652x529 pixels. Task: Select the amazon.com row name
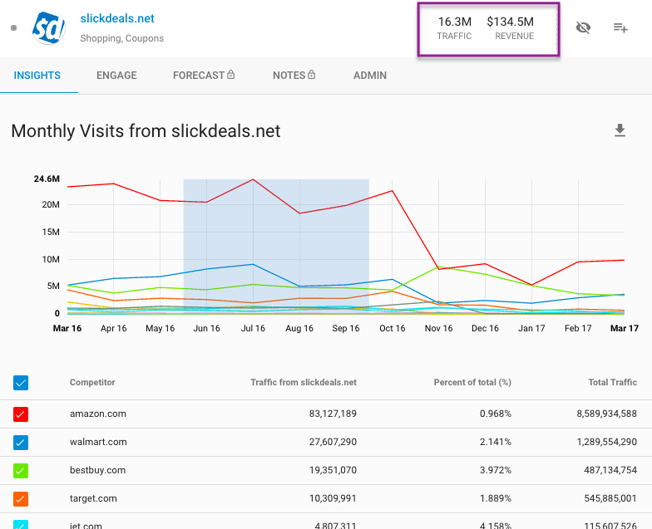(98, 414)
